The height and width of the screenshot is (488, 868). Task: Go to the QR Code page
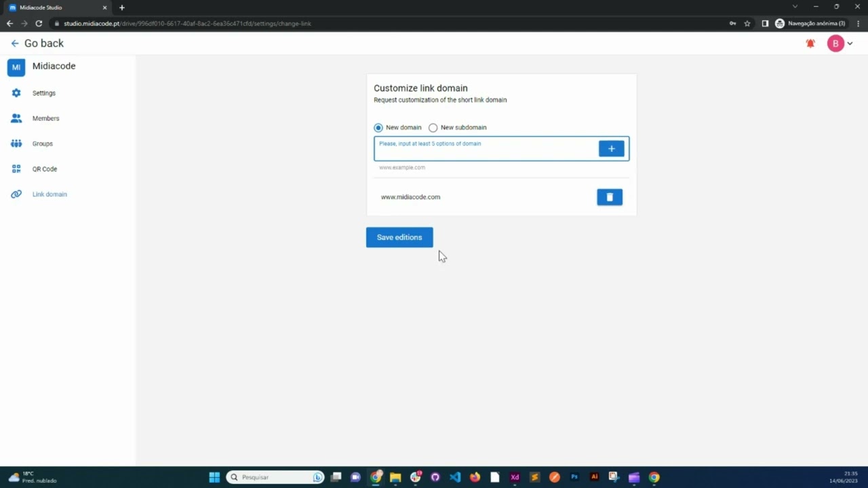coord(45,169)
